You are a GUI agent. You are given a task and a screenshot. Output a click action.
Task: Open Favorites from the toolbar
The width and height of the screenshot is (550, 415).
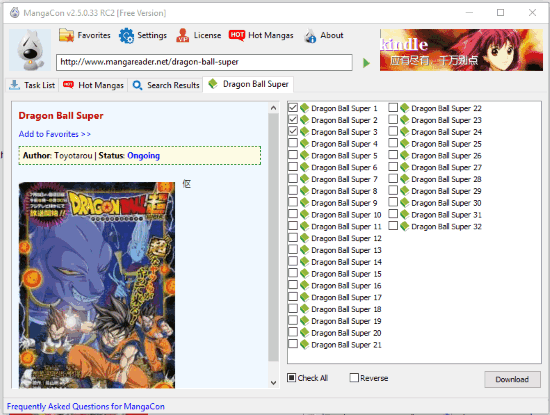click(x=85, y=35)
